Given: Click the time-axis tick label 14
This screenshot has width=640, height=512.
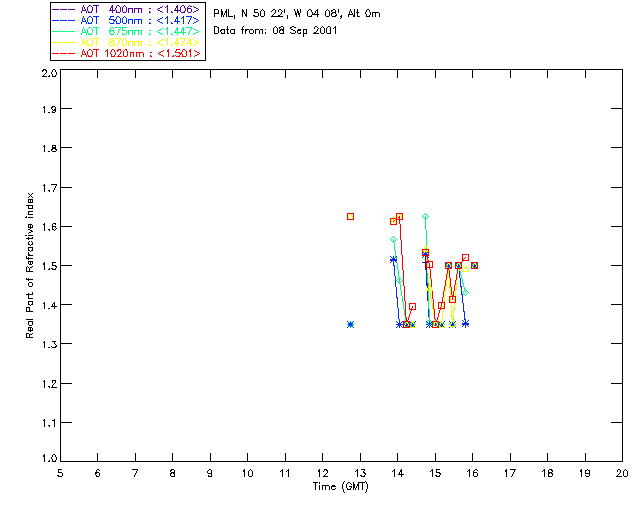Looking at the screenshot, I should point(398,473).
